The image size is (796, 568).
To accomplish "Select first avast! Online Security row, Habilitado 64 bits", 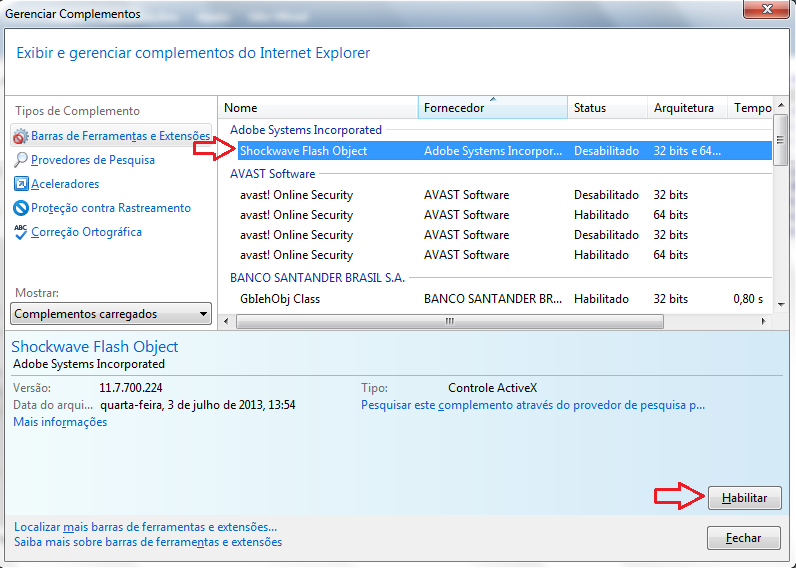I will [505, 215].
